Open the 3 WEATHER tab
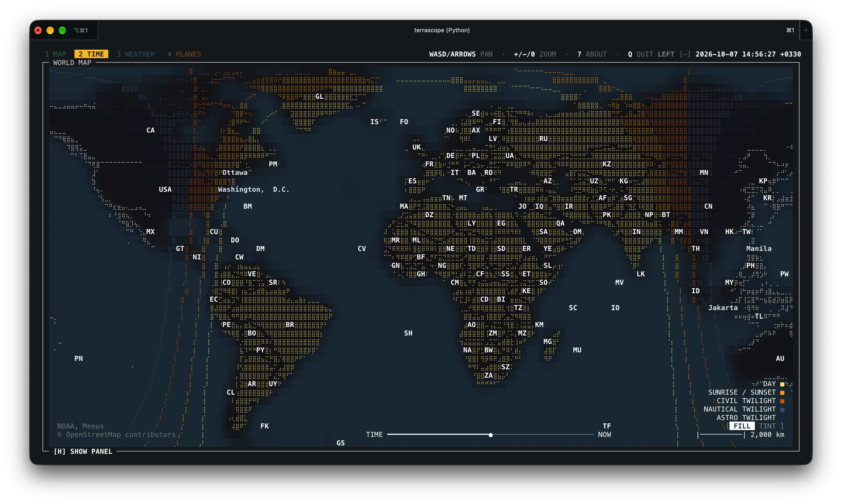 [135, 54]
